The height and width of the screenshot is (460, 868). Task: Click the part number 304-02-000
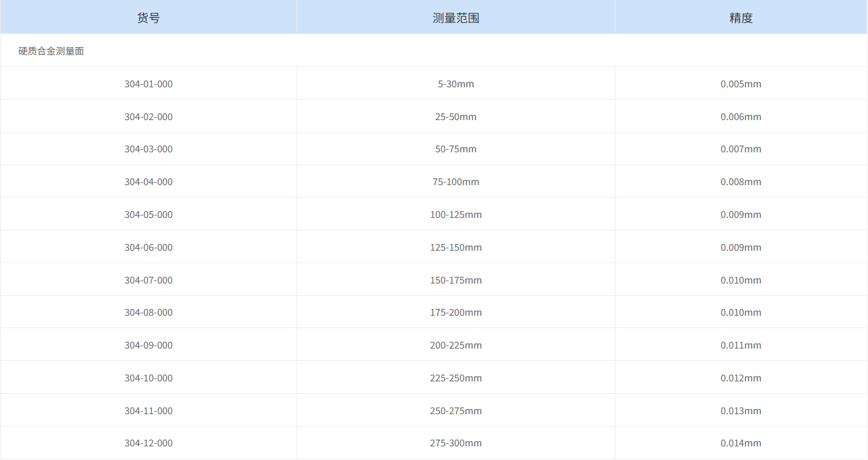coord(149,116)
